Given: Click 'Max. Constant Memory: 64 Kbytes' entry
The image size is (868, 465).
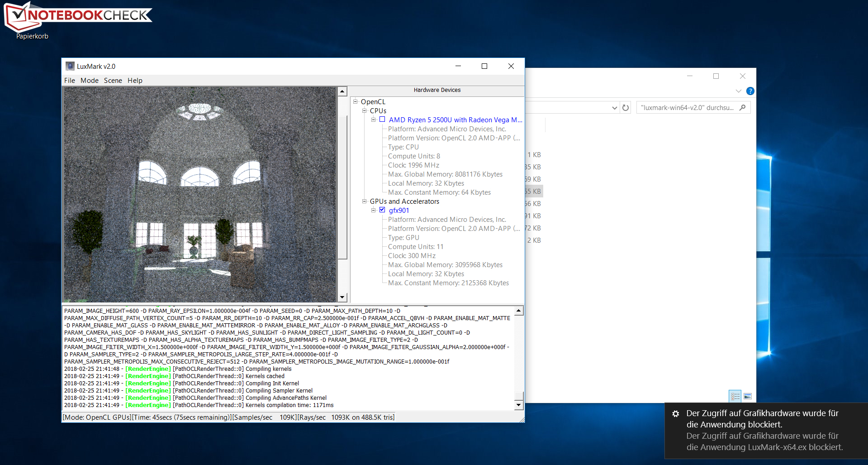Looking at the screenshot, I should click(x=439, y=192).
